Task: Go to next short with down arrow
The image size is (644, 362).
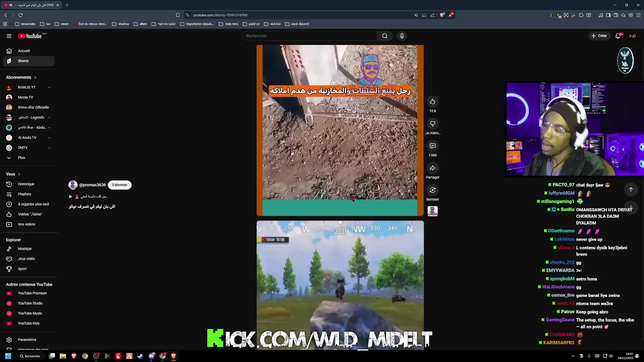Action: pos(630,208)
